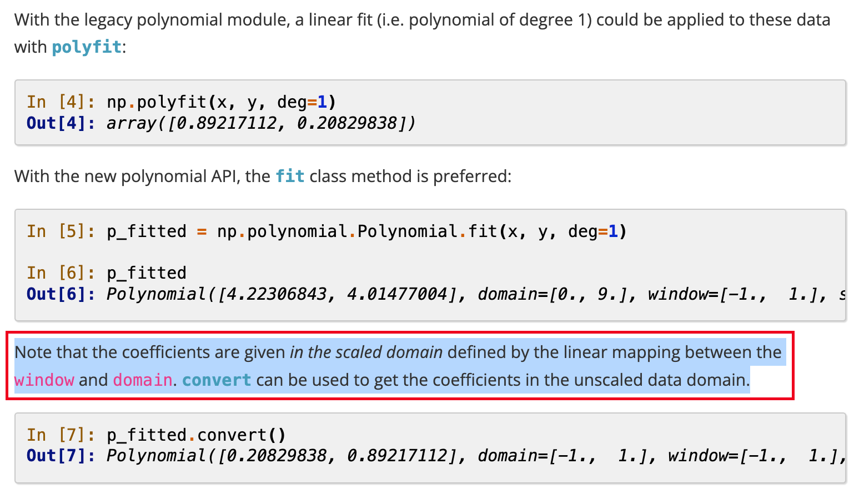Open the polyfit documentation link
The width and height of the screenshot is (864, 504).
click(87, 47)
